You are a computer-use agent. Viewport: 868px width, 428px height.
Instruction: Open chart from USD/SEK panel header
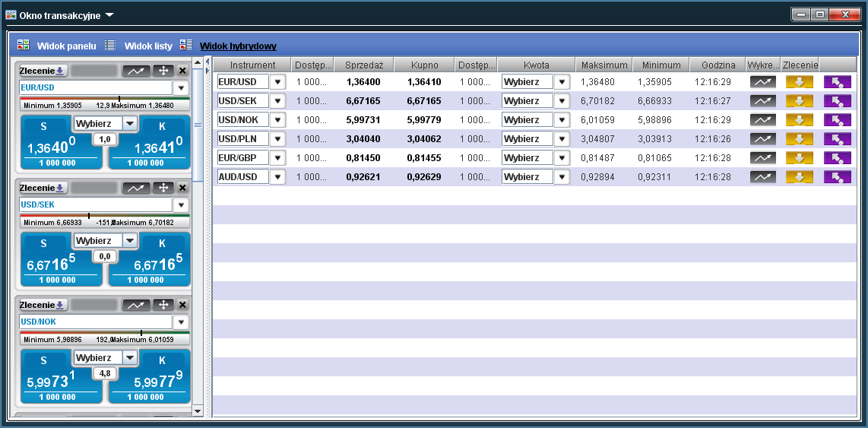[x=136, y=188]
